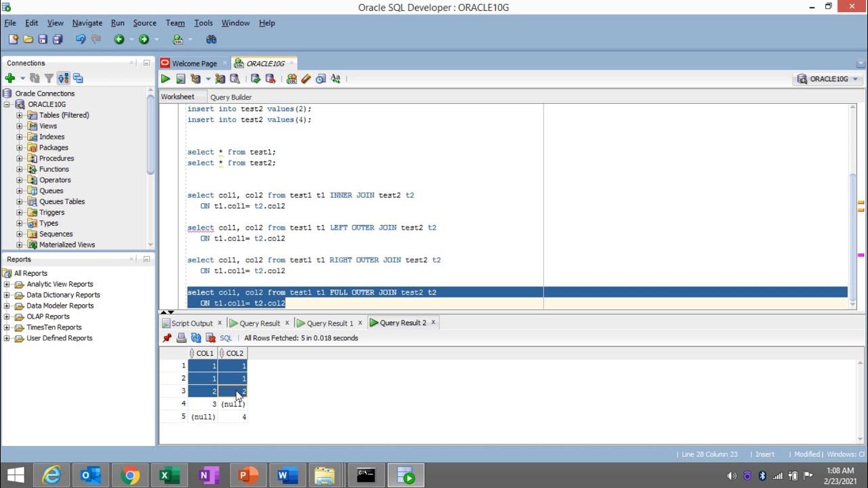The width and height of the screenshot is (868, 488).
Task: Sort by the COL1 column header
Action: [x=203, y=353]
